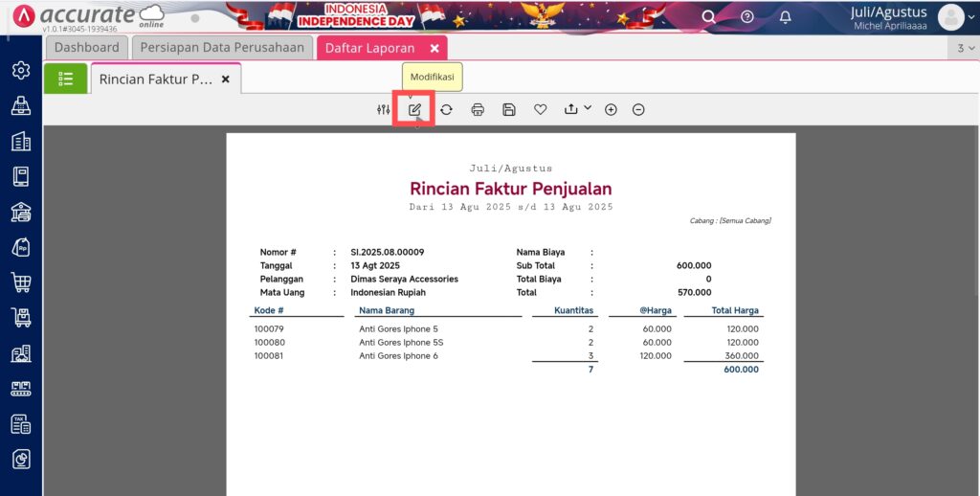Image resolution: width=980 pixels, height=496 pixels.
Task: Click the Accurate Online logo
Action: pos(89,17)
